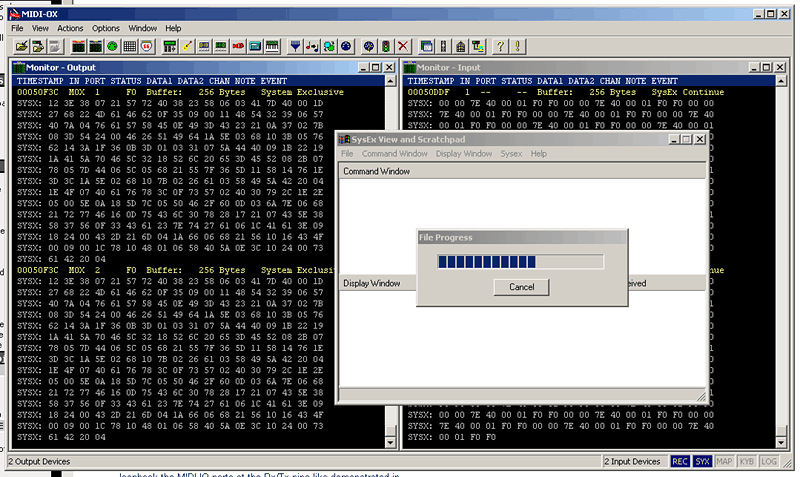Click the vertical slider device toolbar icon
This screenshot has height=477, width=800.
[x=443, y=46]
